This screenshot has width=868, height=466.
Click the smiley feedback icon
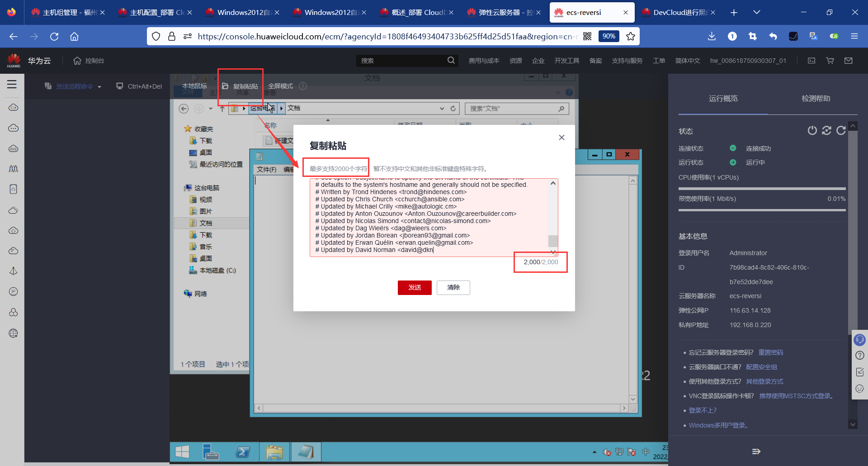[x=859, y=389]
